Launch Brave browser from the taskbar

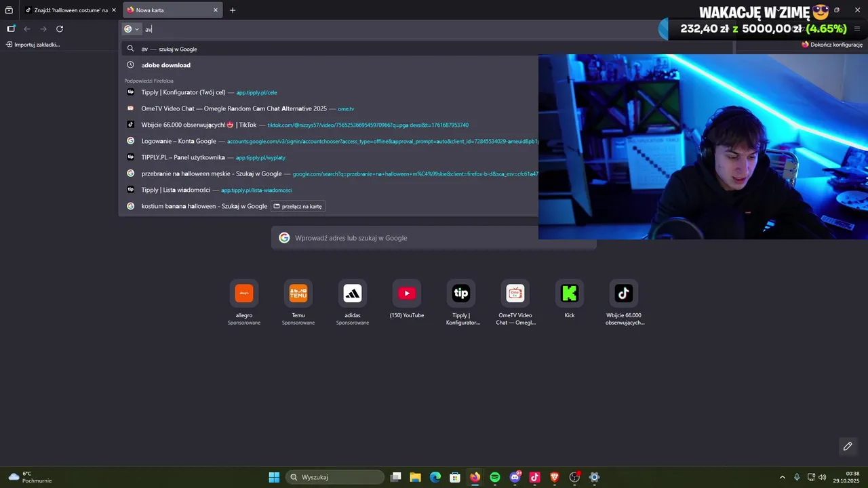pos(555,477)
